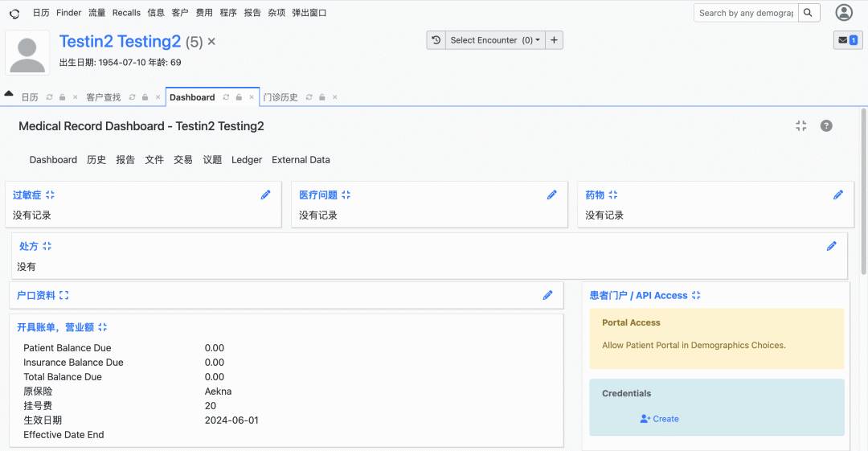The image size is (868, 451).
Task: Click the tab bar collapse up-arrow
Action: (9, 93)
